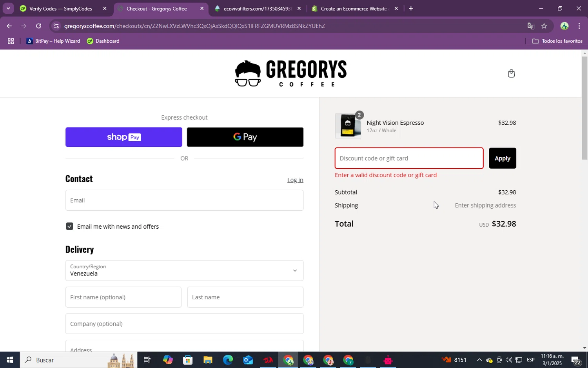Open the tab search dropdown arrow
Screen dimensions: 588x368
[x=8, y=8]
